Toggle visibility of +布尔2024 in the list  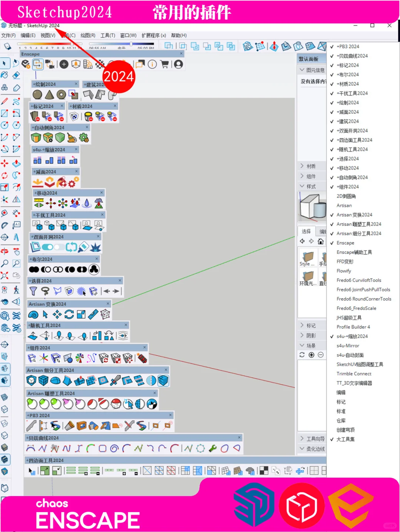[x=331, y=74]
